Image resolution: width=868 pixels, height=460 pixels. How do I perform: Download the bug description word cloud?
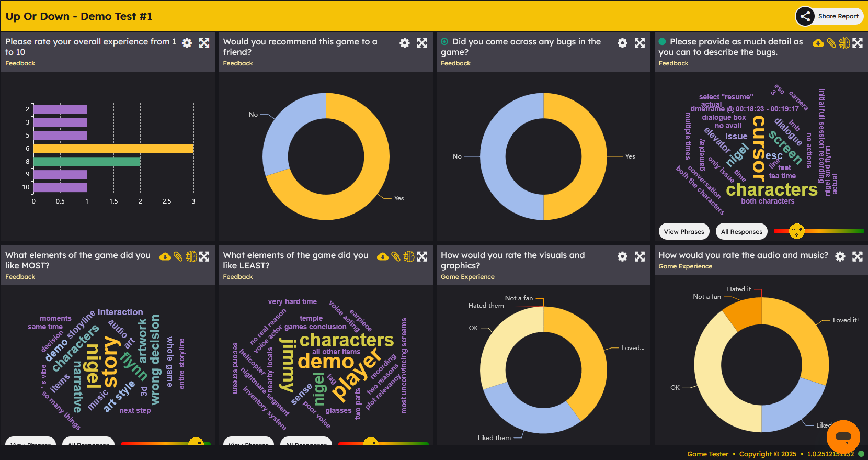click(x=818, y=43)
